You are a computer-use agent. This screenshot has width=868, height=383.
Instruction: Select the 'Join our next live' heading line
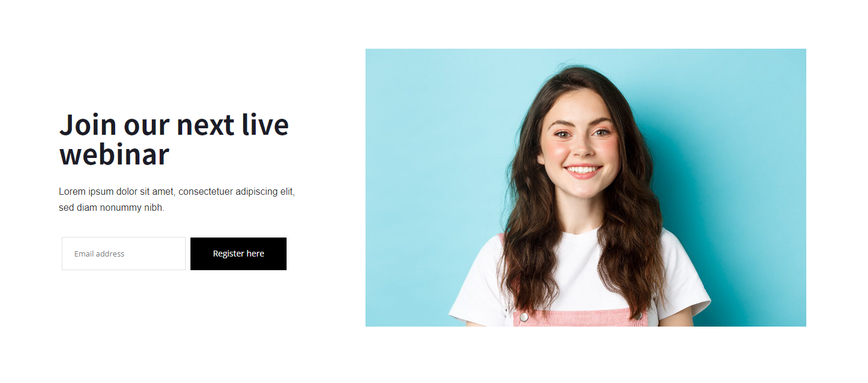pos(174,125)
